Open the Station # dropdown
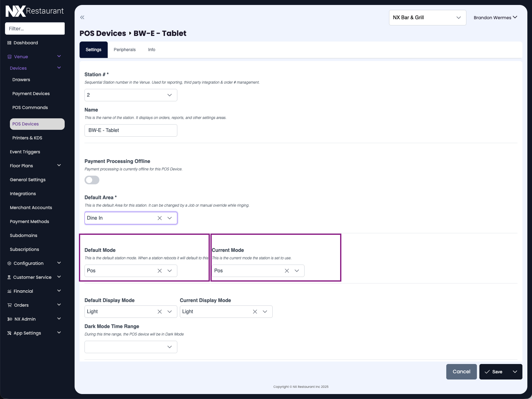This screenshot has height=399, width=532. click(x=131, y=95)
